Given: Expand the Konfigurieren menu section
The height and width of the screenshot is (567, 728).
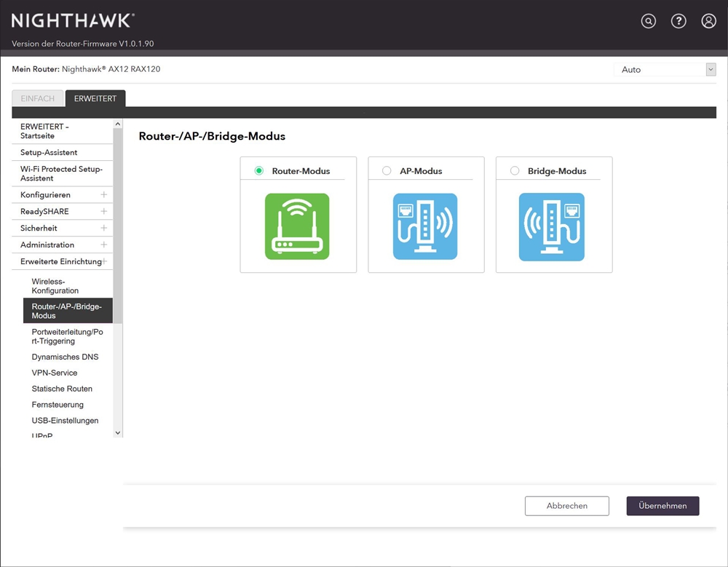Looking at the screenshot, I should [x=104, y=195].
